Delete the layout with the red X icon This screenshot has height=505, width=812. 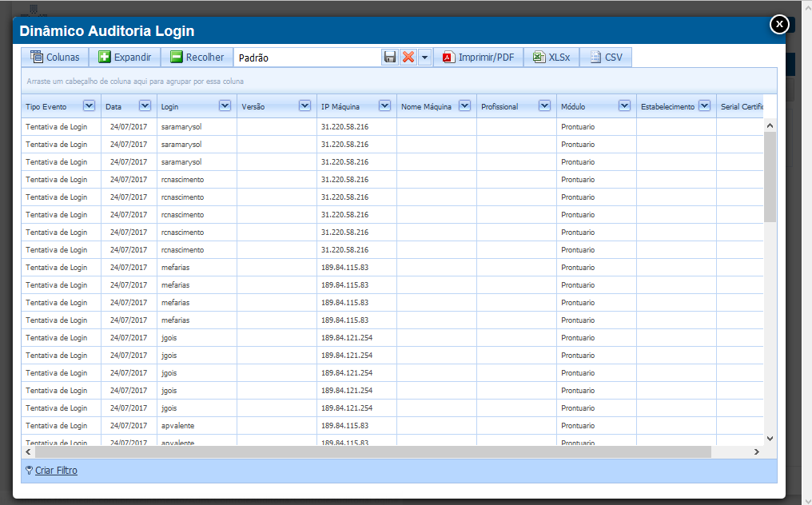pyautogui.click(x=408, y=57)
